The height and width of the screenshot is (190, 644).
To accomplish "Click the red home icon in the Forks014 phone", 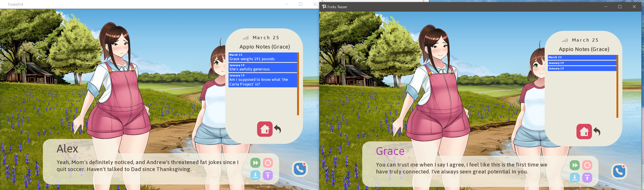I will point(264,129).
